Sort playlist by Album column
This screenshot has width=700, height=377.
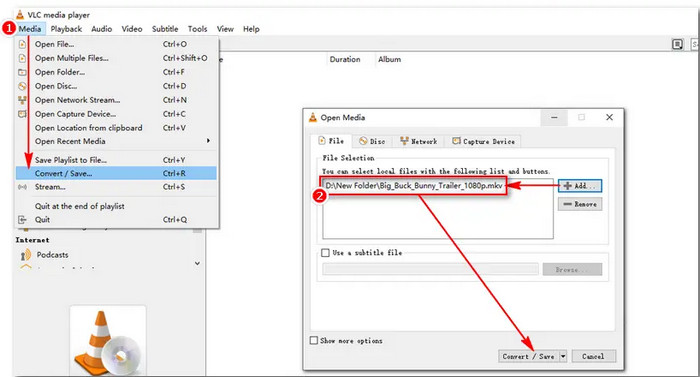pos(389,59)
